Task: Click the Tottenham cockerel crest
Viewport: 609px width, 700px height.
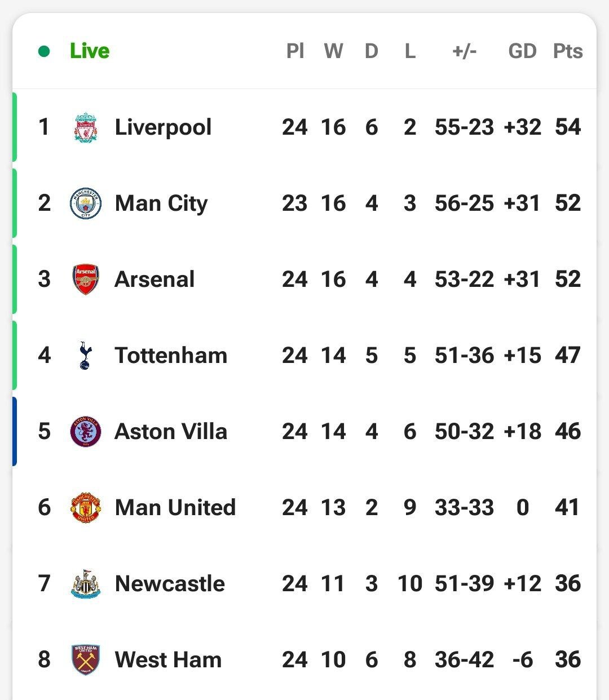Action: point(85,356)
